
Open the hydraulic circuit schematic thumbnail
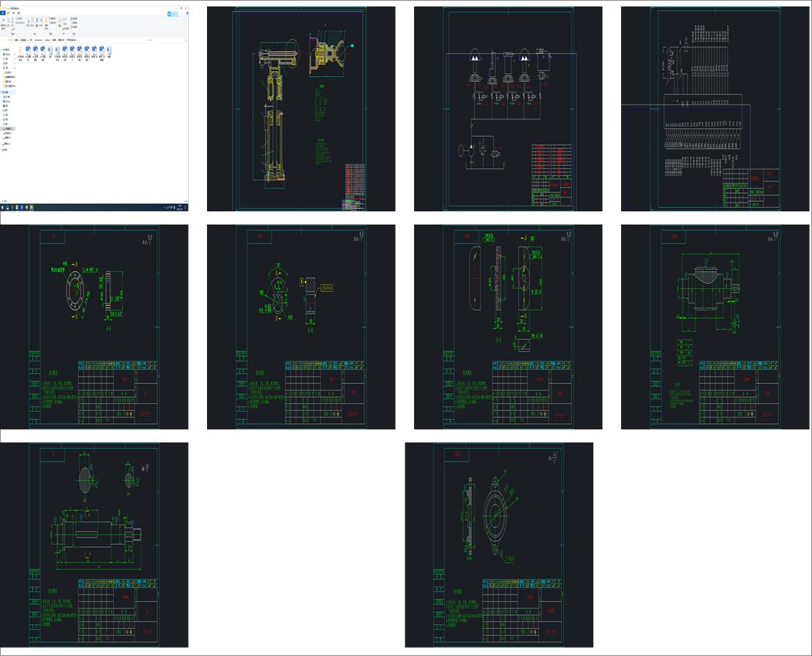(508, 109)
